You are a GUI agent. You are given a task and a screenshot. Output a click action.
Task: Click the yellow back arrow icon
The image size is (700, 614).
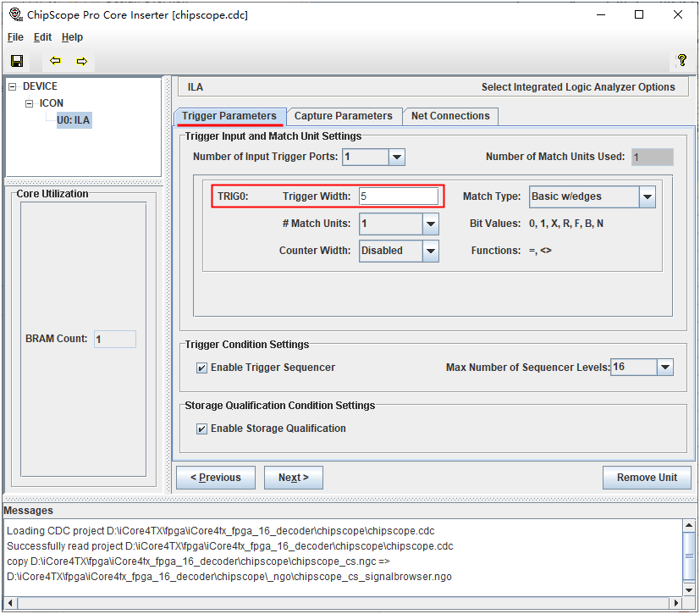[56, 61]
